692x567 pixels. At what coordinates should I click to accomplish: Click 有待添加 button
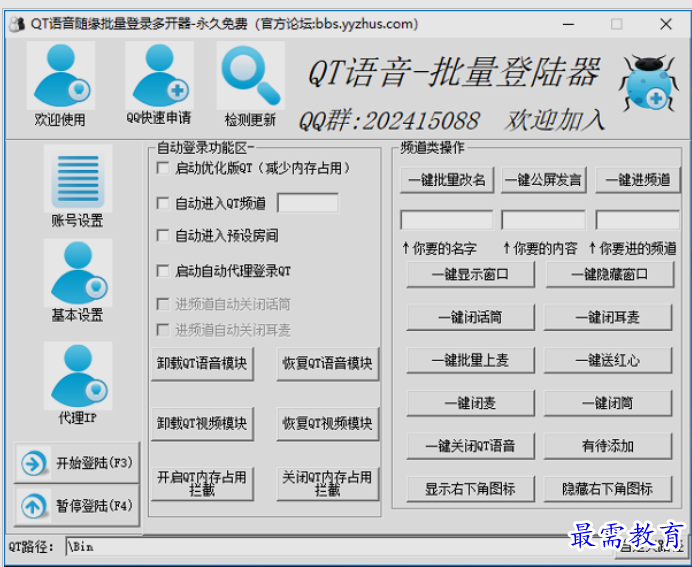tap(608, 446)
